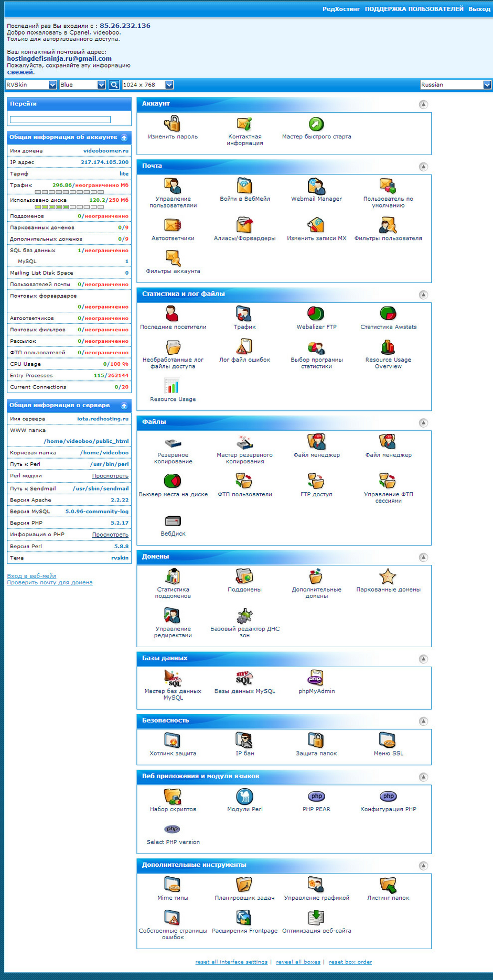
Task: Open ПОДДЕРЖКА ПОЛЬЗОВАТЕЛЕЙ in top bar
Action: [414, 9]
